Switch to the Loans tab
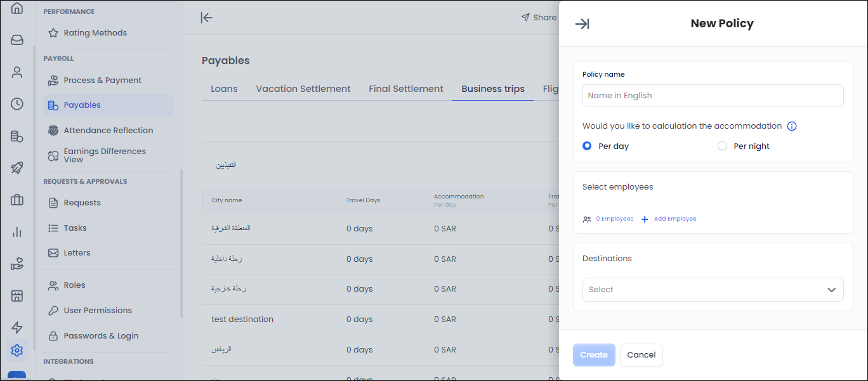 (224, 89)
